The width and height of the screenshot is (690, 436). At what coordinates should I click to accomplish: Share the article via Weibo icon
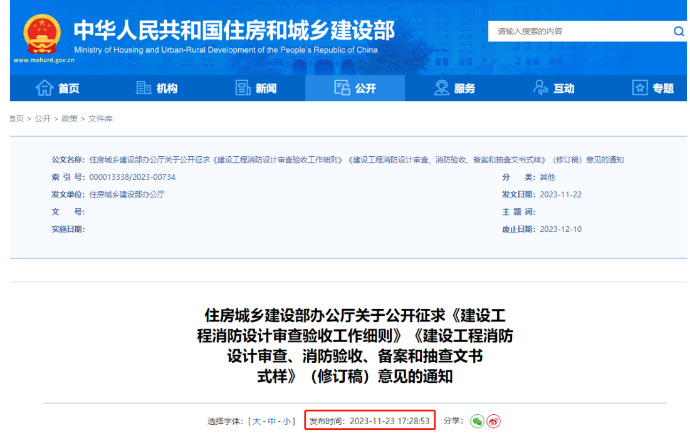tap(492, 421)
